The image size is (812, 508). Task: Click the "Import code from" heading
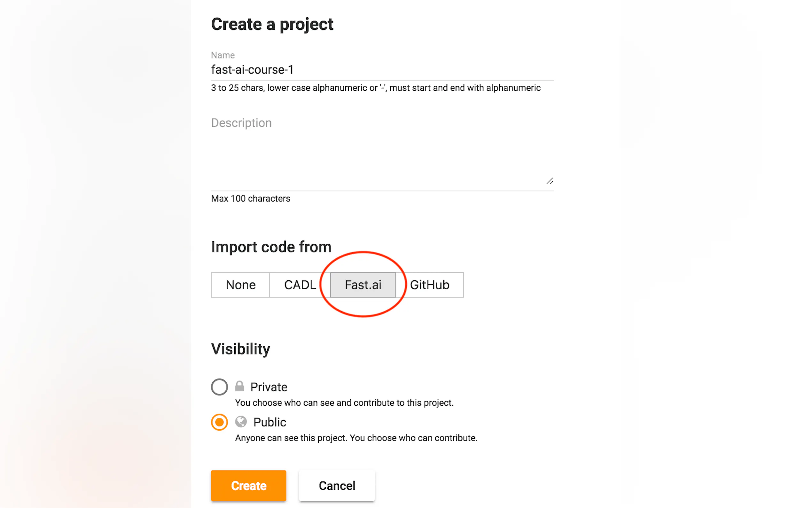coord(271,247)
